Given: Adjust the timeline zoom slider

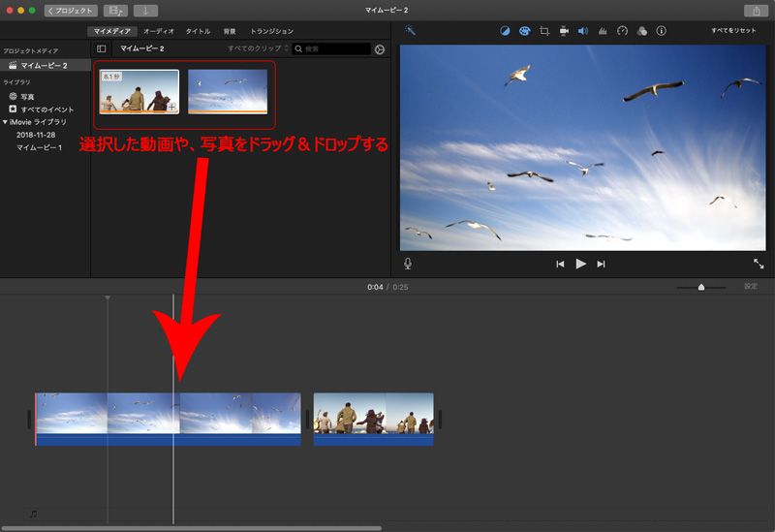Looking at the screenshot, I should (700, 287).
